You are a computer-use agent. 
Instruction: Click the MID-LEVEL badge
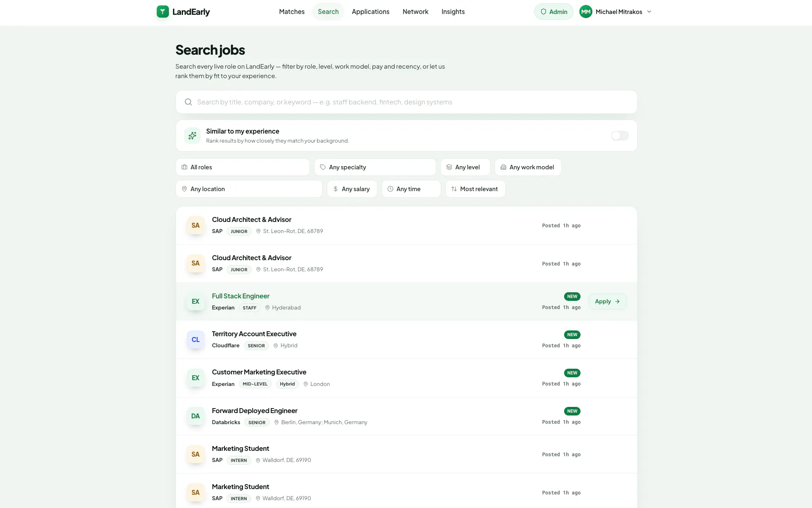coord(255,384)
